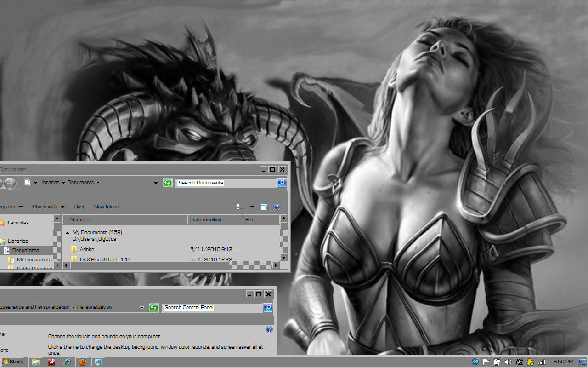Click file list horizontal scroll right arrow
Viewport: 588px width, 368px height.
point(276,265)
